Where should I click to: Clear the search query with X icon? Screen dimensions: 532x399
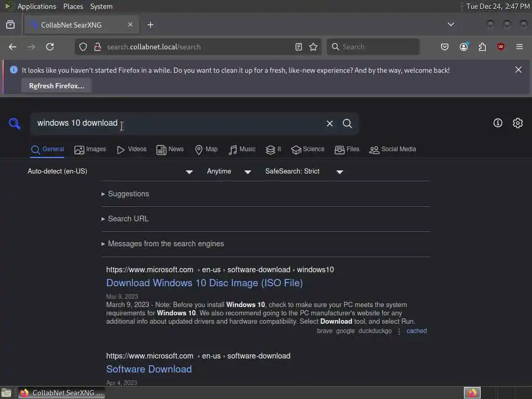(x=329, y=124)
